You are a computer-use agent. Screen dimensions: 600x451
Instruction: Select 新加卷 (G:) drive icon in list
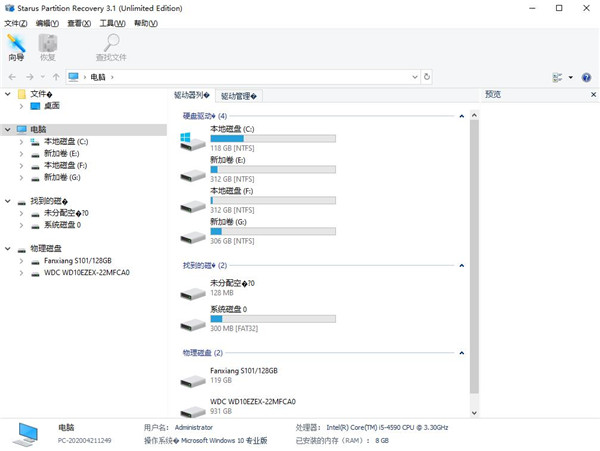click(192, 237)
